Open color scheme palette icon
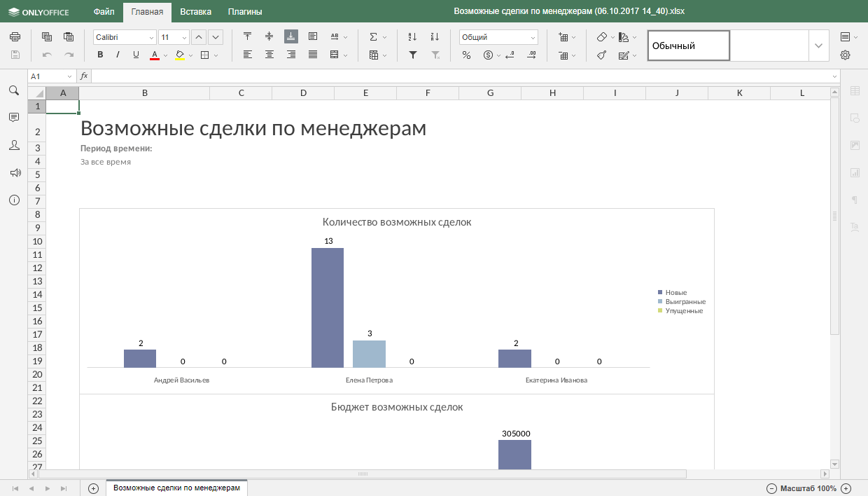This screenshot has height=496, width=868. point(624,37)
